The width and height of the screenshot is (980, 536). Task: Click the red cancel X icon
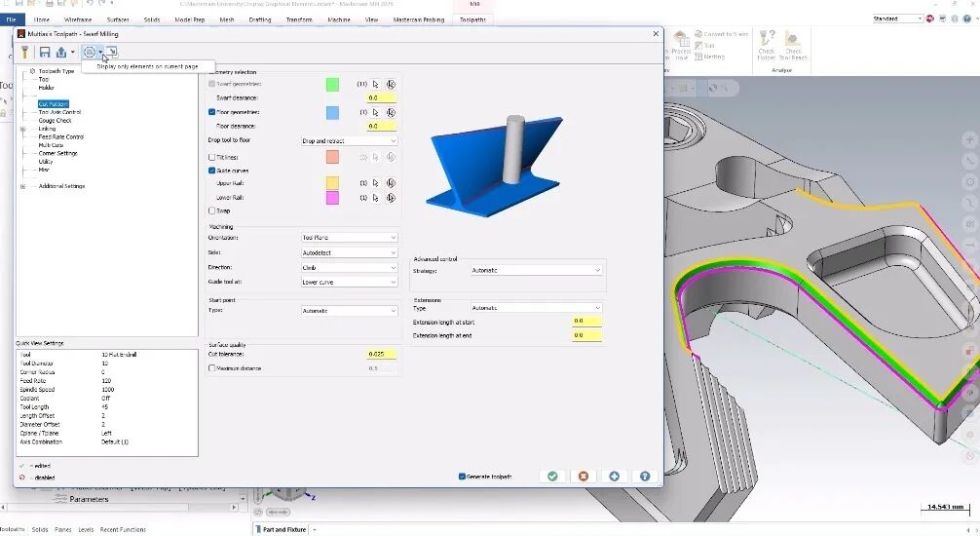click(584, 477)
